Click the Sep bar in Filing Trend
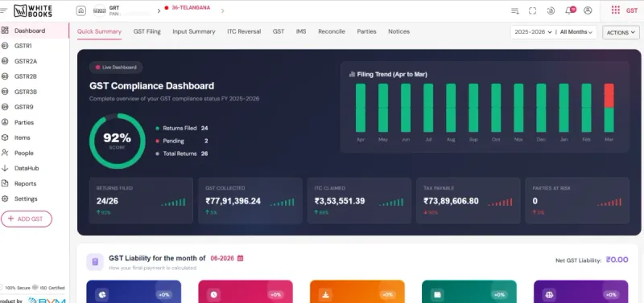This screenshot has height=303, width=644. click(473, 108)
